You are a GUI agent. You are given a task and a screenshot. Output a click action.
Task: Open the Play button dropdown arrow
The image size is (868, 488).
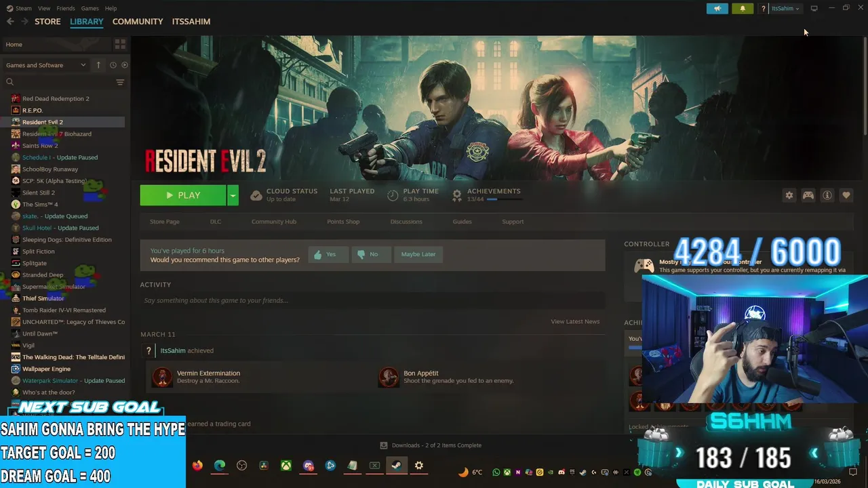pyautogui.click(x=233, y=195)
